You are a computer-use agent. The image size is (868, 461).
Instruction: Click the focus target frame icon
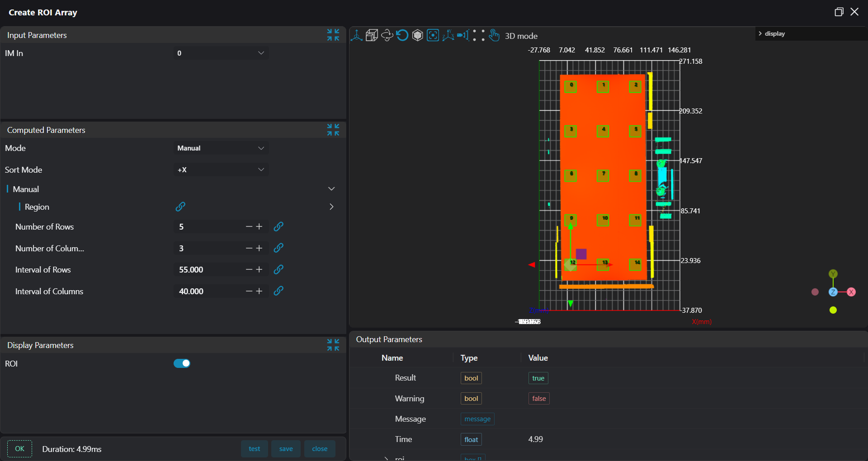(x=433, y=36)
